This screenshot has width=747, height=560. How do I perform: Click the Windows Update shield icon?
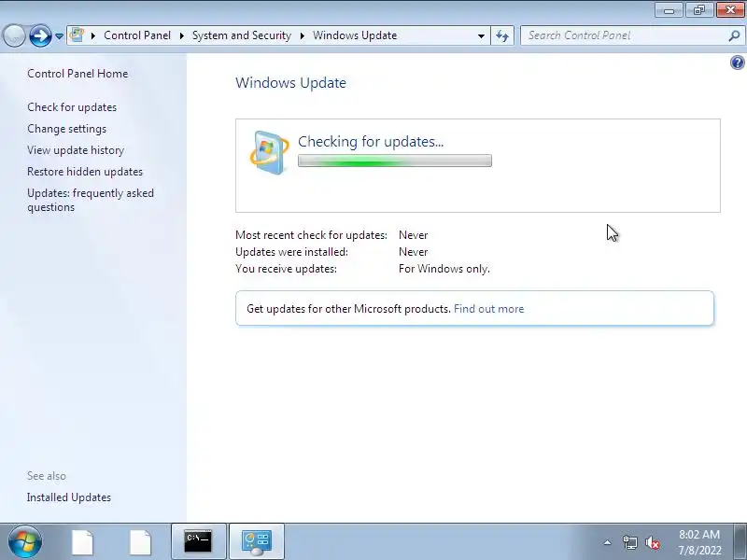pos(269,152)
